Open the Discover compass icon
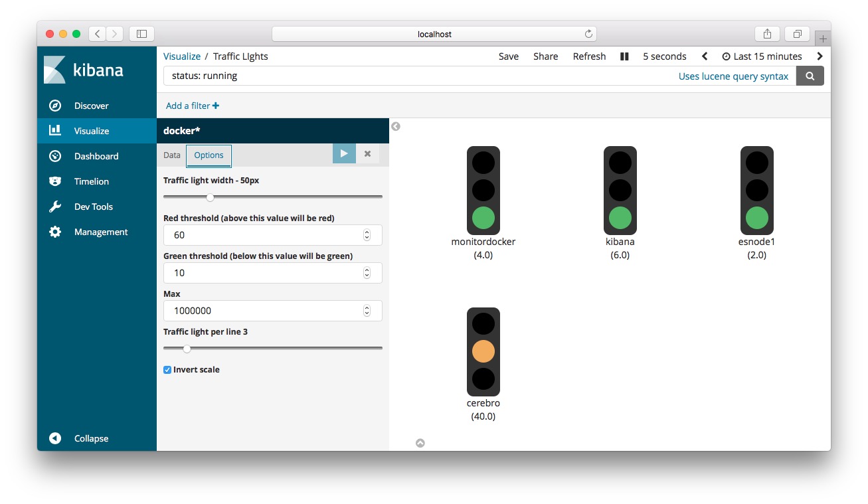 (55, 106)
